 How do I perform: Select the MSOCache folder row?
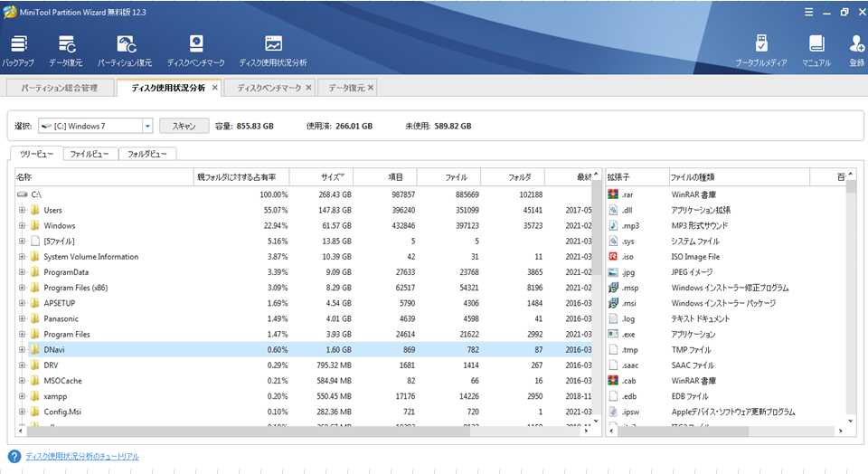[304, 381]
